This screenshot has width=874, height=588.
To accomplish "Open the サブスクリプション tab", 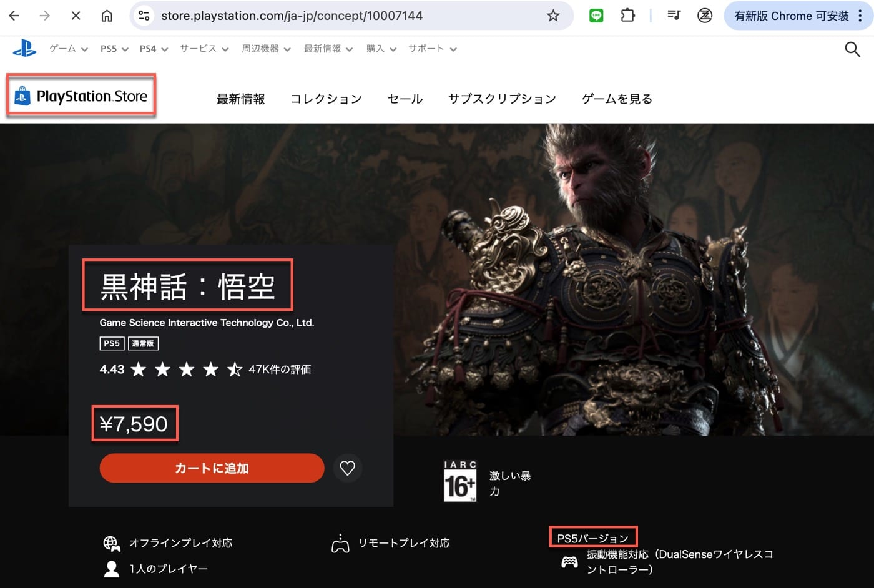I will pyautogui.click(x=502, y=99).
